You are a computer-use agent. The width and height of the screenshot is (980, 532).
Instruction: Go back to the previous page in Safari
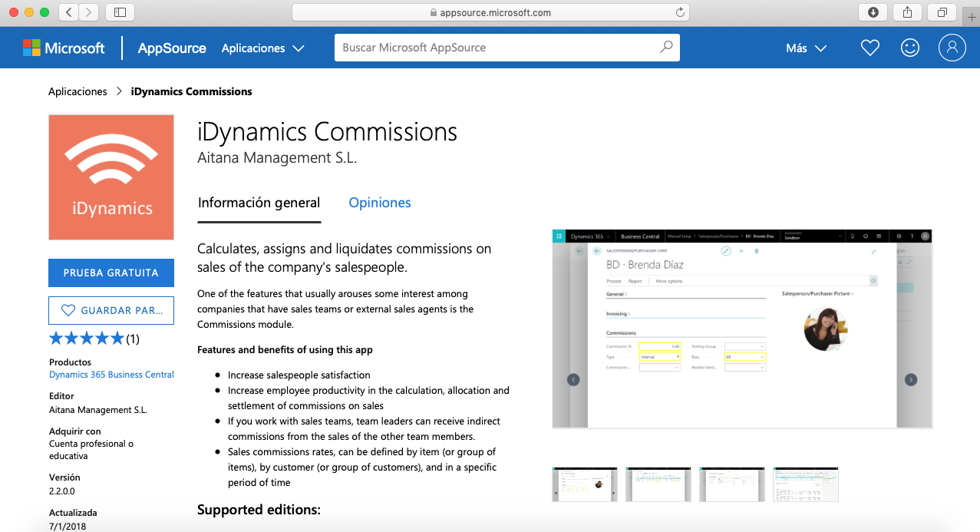tap(69, 12)
